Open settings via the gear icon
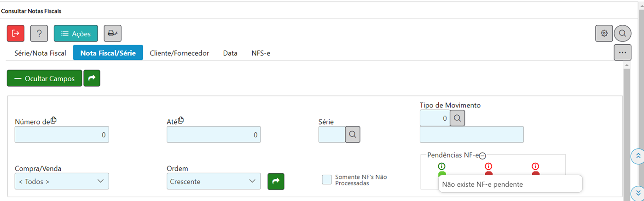Viewport: 644px width, 201px height. click(x=604, y=34)
